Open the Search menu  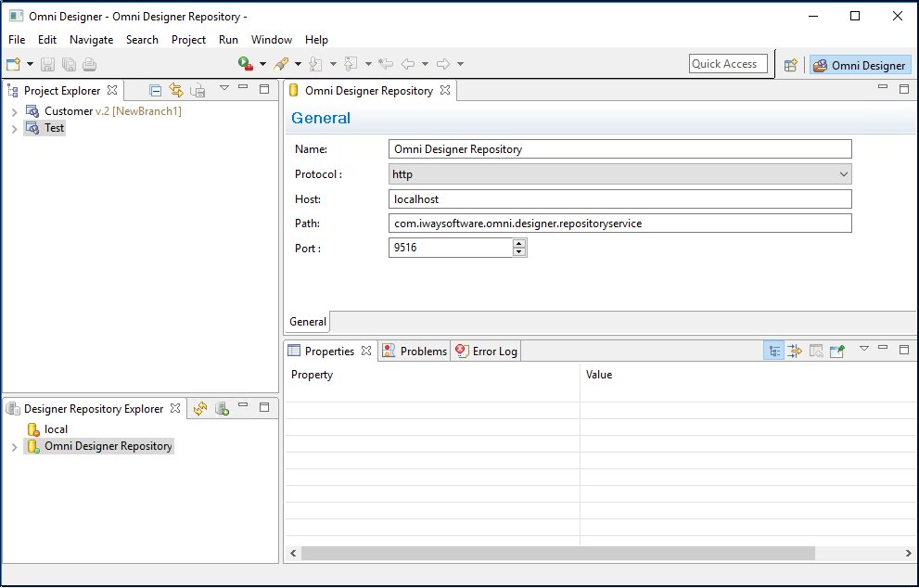(x=143, y=40)
